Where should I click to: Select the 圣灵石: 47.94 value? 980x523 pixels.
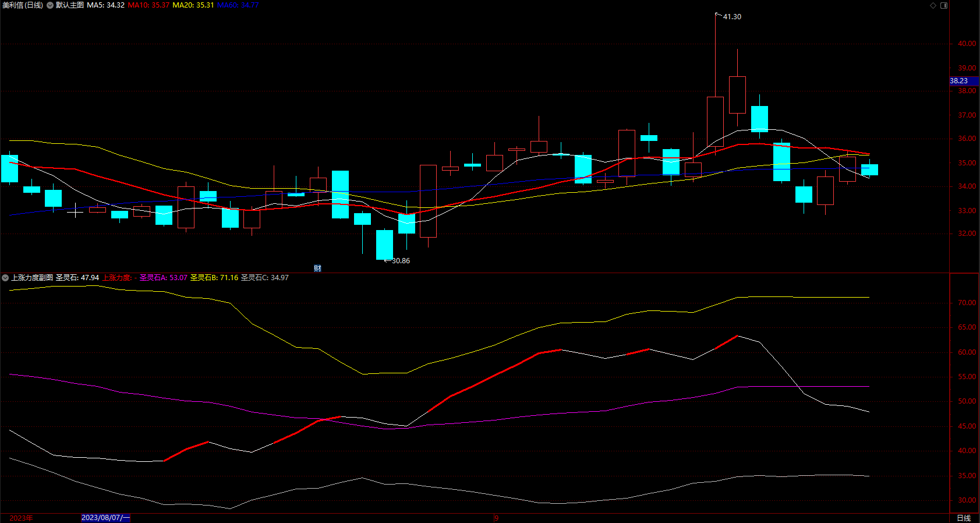click(77, 278)
